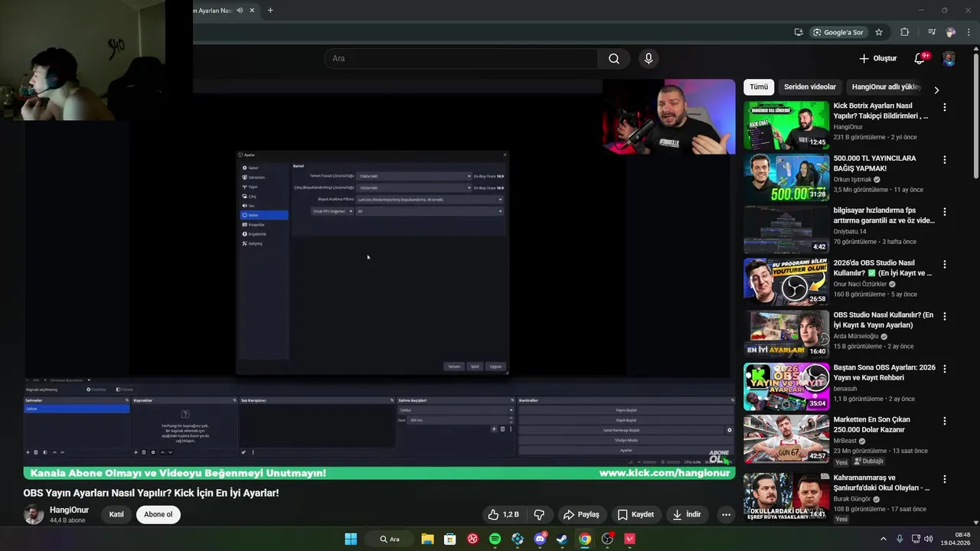Viewport: 980px width, 551px height.
Task: Dislike the video with thumbs down
Action: 539,514
